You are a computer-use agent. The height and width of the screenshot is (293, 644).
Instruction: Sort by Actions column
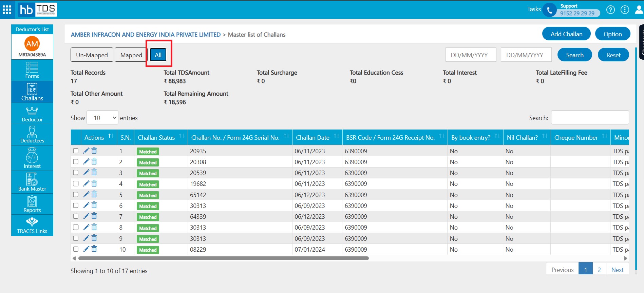click(99, 137)
